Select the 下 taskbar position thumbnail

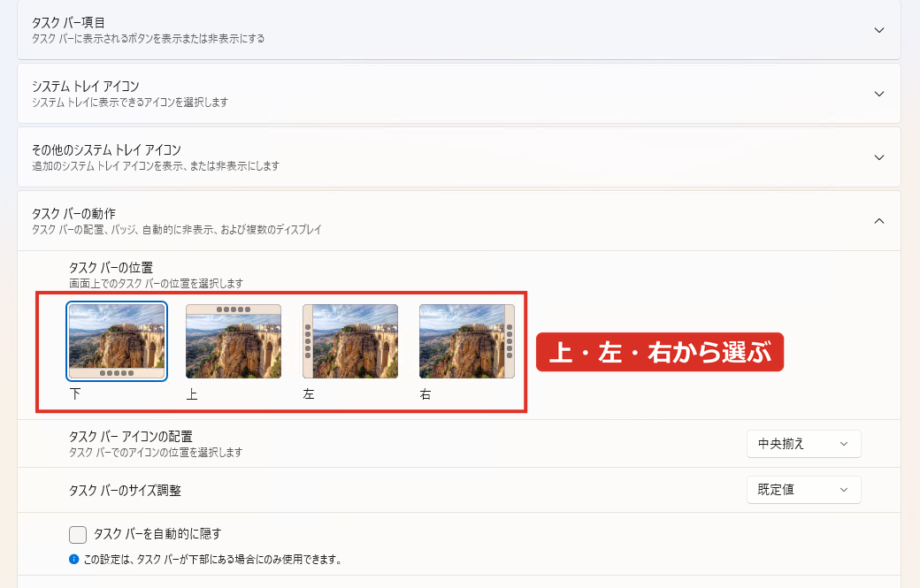pyautogui.click(x=117, y=341)
